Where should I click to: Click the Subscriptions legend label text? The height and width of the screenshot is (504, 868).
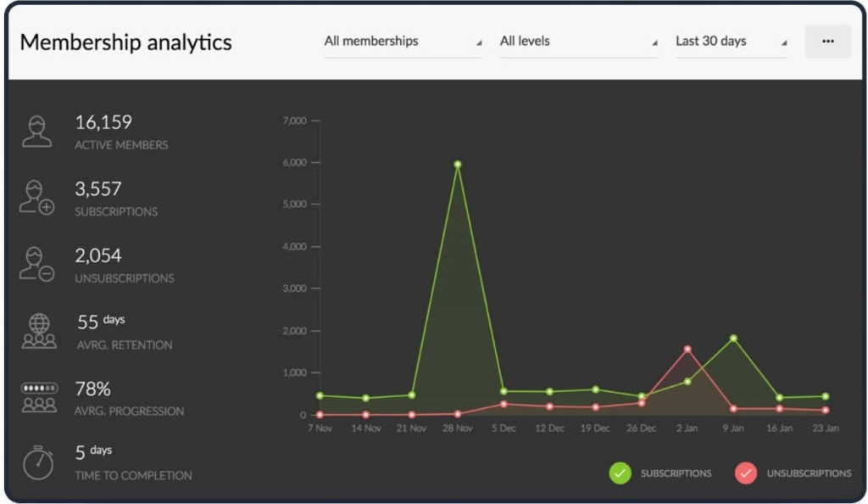click(x=676, y=473)
